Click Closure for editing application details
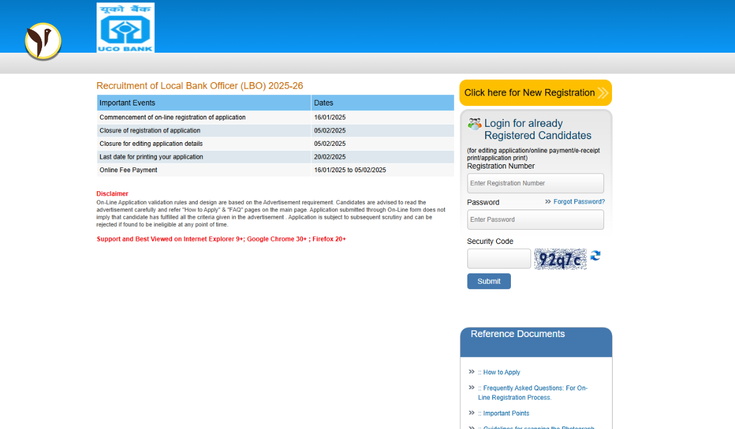 point(151,143)
